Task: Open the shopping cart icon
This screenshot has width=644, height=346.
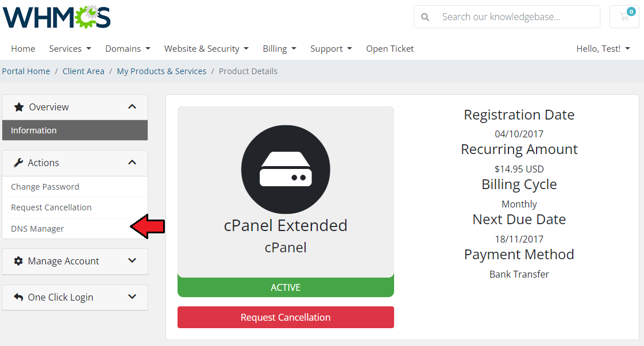Action: click(624, 17)
